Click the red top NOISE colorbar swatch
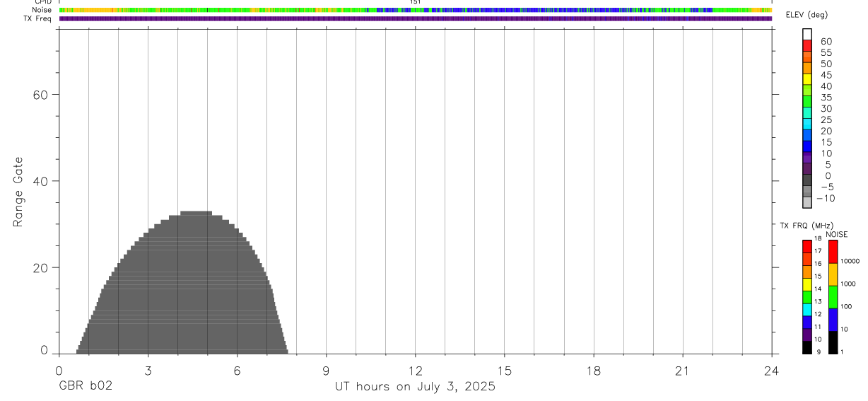This screenshot has width=868, height=401. click(833, 252)
